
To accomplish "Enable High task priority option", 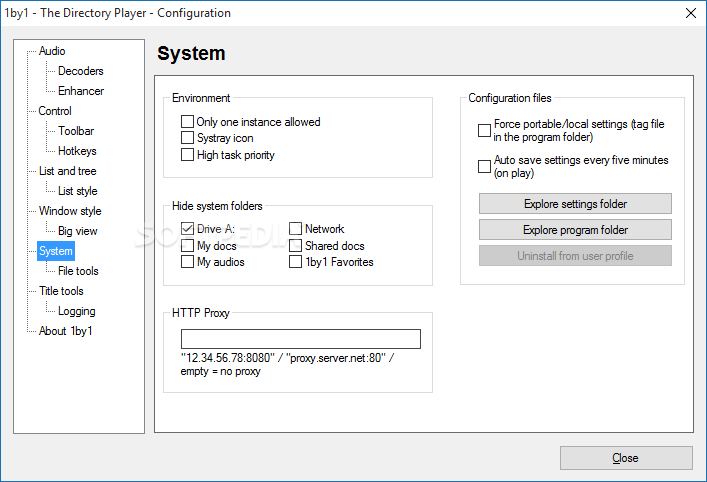I will (187, 155).
